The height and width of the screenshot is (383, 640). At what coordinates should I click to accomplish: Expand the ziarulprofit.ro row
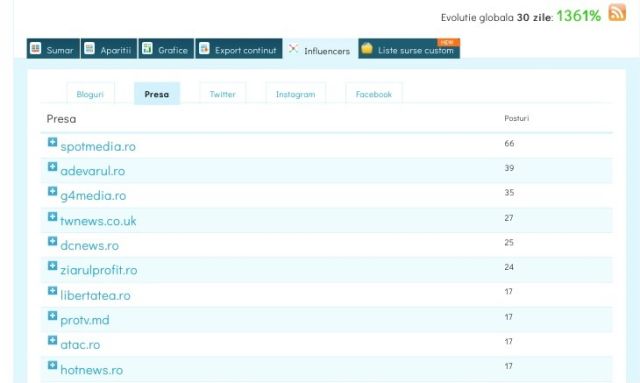point(52,265)
